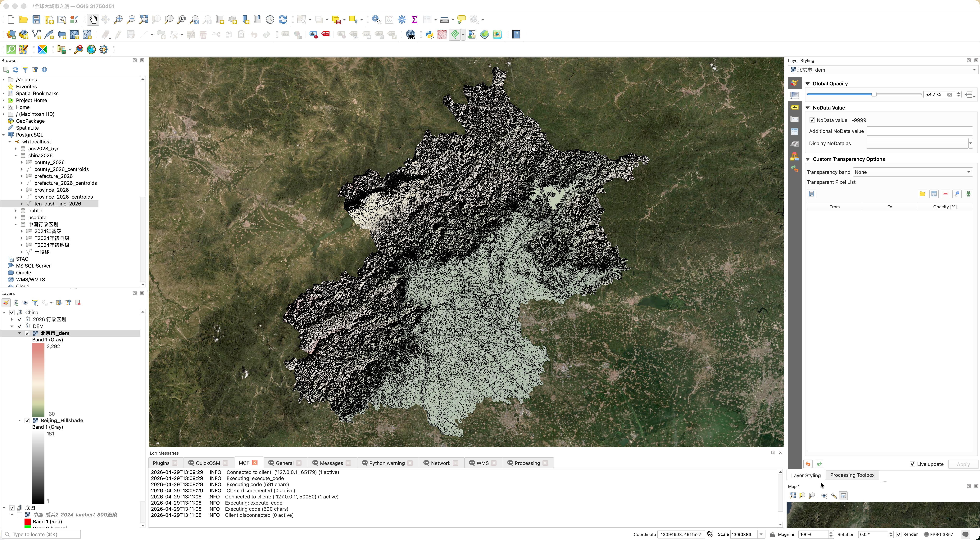Viewport: 980px width, 540px height.
Task: Click the Zoom Full extent icon
Action: pyautogui.click(x=144, y=19)
